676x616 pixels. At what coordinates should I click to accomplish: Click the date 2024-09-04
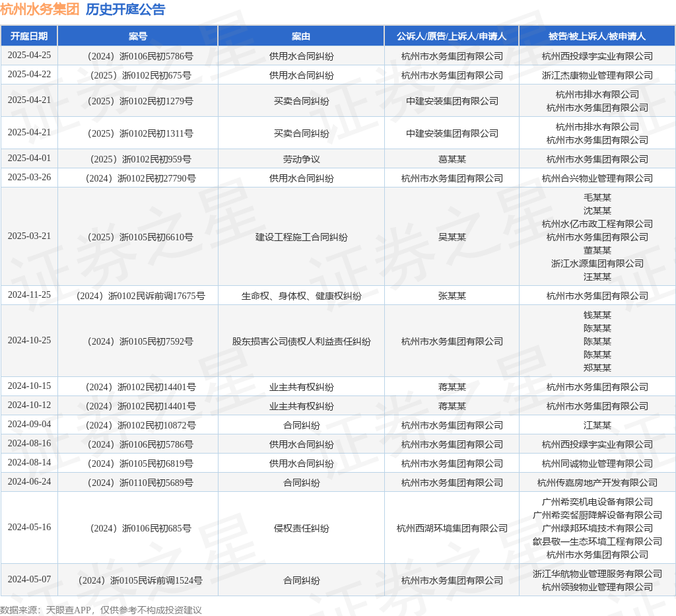pos(29,424)
